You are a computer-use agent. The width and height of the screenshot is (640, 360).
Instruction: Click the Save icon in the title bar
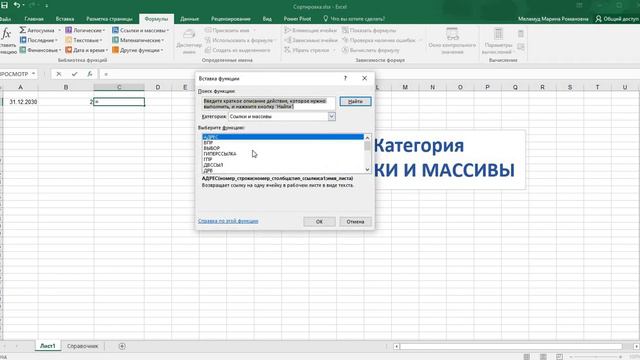[4, 5]
